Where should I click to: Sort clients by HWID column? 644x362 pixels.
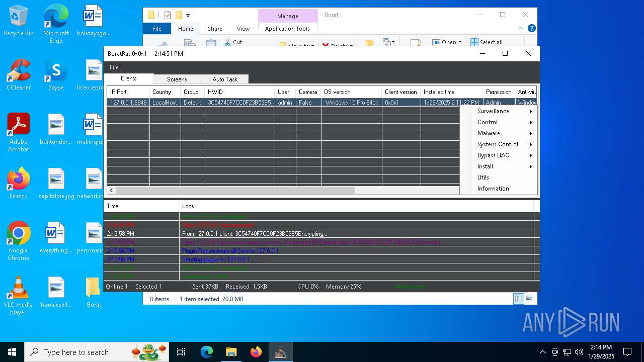tap(240, 92)
